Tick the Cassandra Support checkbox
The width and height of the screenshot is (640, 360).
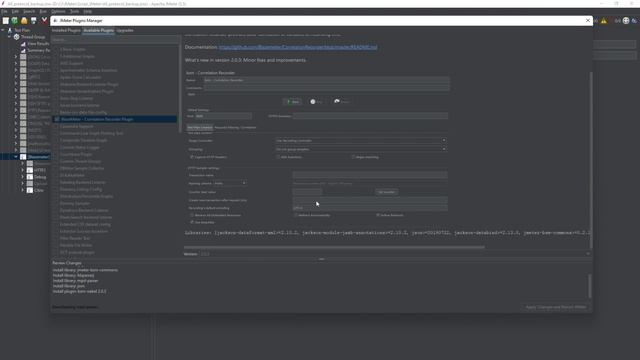pos(57,127)
